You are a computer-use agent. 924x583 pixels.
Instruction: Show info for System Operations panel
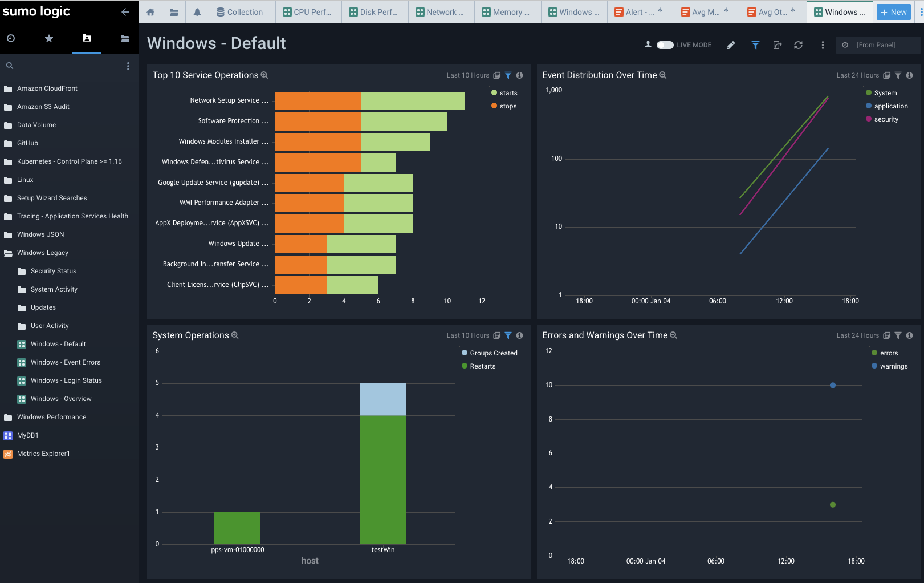coord(519,335)
